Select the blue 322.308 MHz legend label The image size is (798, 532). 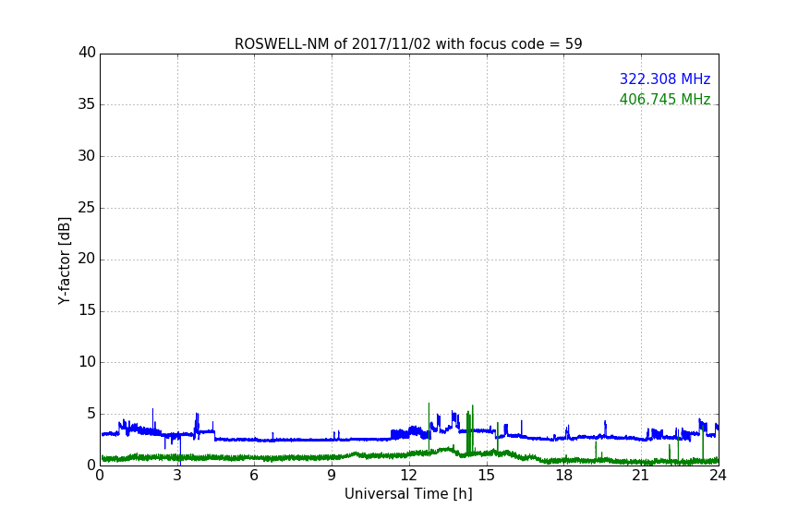665,79
